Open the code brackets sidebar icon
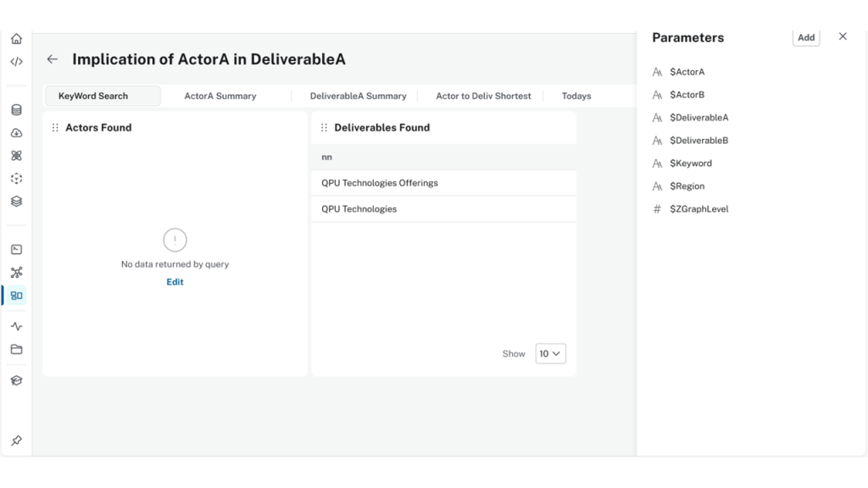Screen dimensions: 868x488 point(16,62)
